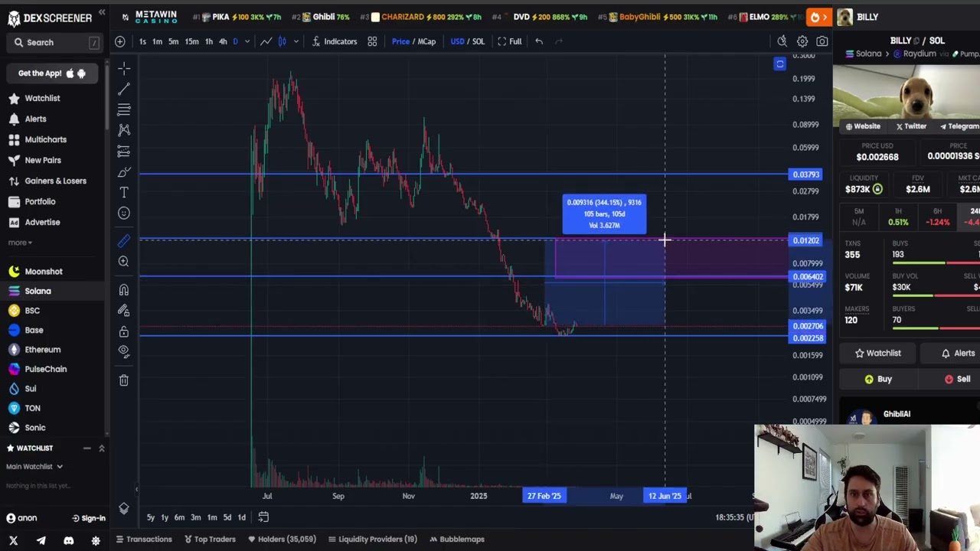Open the emoji icons tool
980x551 pixels.
point(124,213)
